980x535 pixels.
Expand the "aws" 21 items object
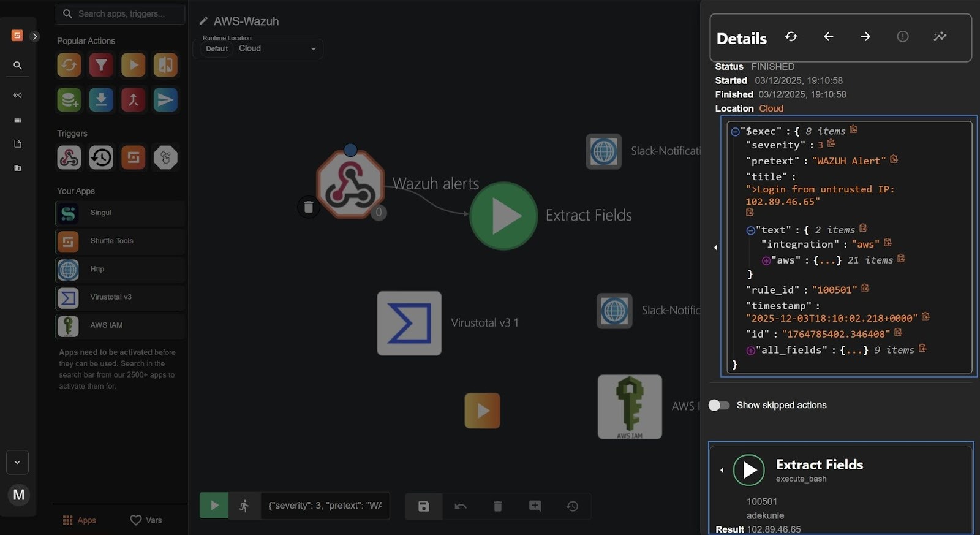point(766,260)
